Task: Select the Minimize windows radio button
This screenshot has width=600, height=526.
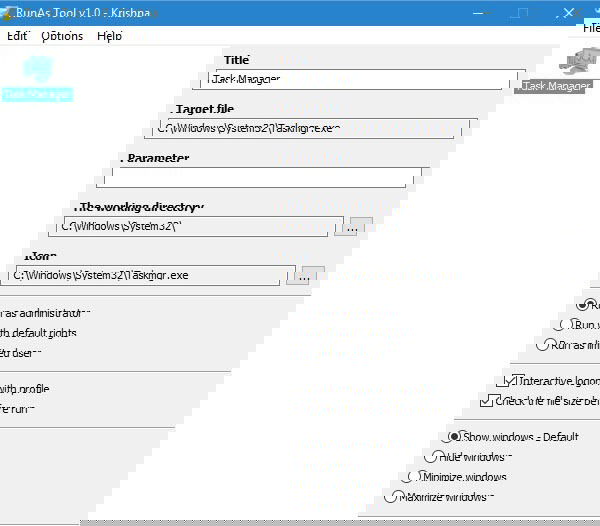Action: (412, 477)
